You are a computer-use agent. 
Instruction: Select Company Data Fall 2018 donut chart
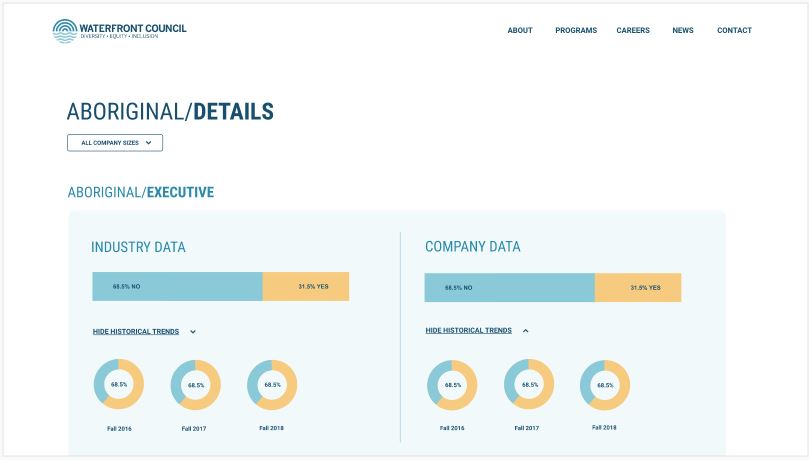[x=605, y=385]
